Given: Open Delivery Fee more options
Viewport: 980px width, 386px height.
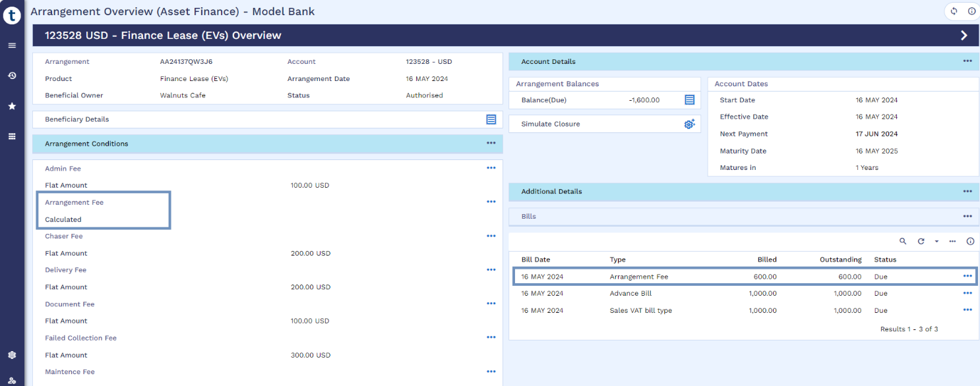Looking at the screenshot, I should (491, 269).
